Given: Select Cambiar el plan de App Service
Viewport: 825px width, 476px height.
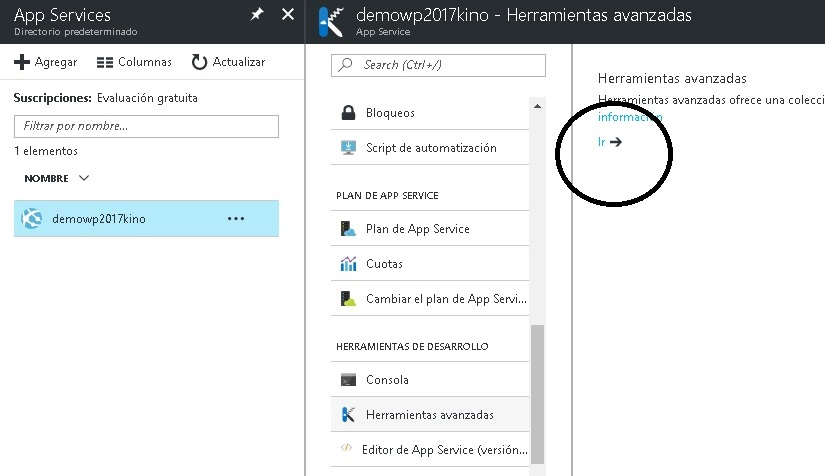Looking at the screenshot, I should click(x=445, y=299).
